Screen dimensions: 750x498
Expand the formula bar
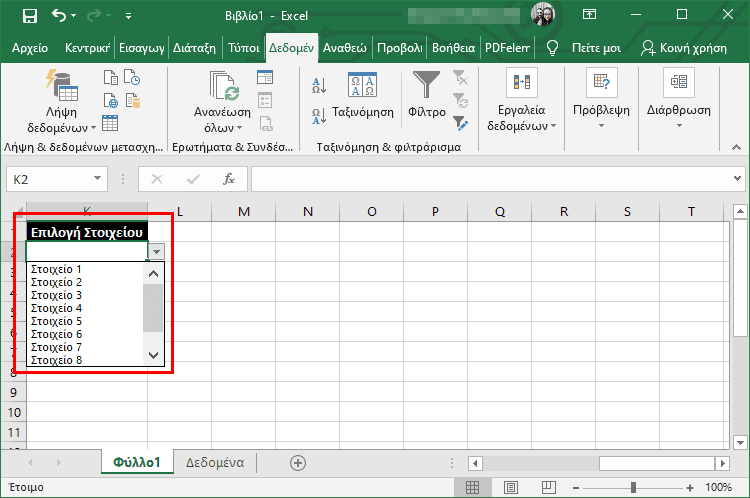pos(737,178)
